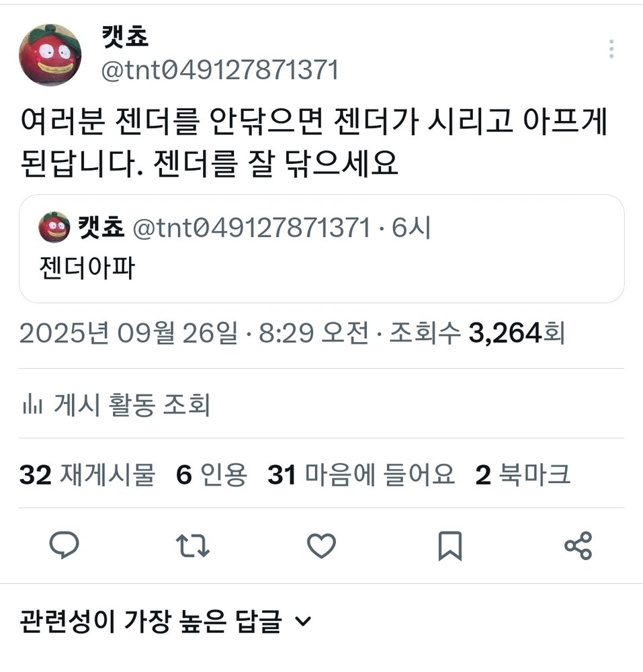The image size is (643, 672).
Task: Click the bar chart analytics icon
Action: (32, 405)
